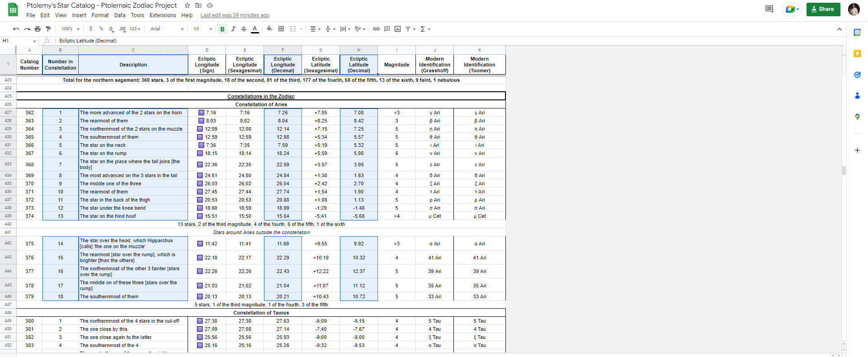The height and width of the screenshot is (357, 868).
Task: Create a filter
Action: click(408, 29)
